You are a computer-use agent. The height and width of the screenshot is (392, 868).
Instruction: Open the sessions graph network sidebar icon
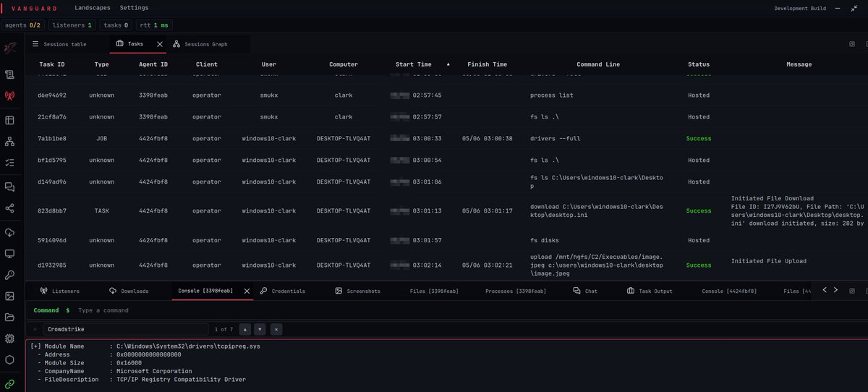(10, 141)
